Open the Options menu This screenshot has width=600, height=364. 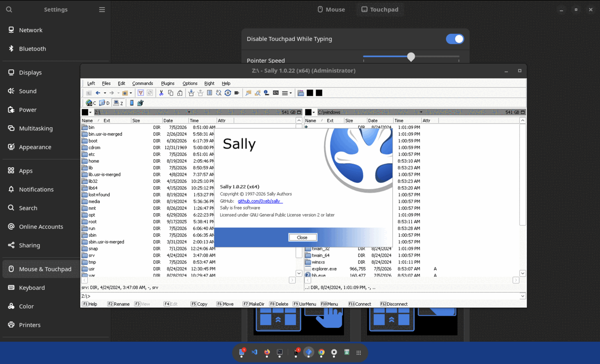tap(190, 83)
